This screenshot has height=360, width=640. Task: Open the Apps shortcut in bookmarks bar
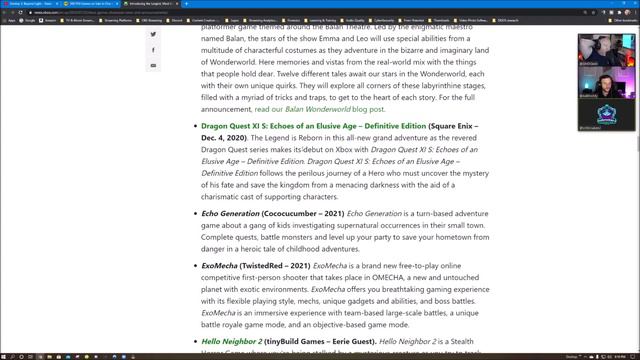pyautogui.click(x=9, y=20)
